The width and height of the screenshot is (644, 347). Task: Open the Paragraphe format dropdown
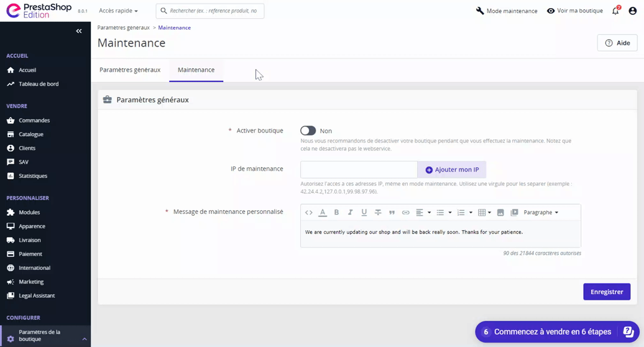pyautogui.click(x=541, y=212)
